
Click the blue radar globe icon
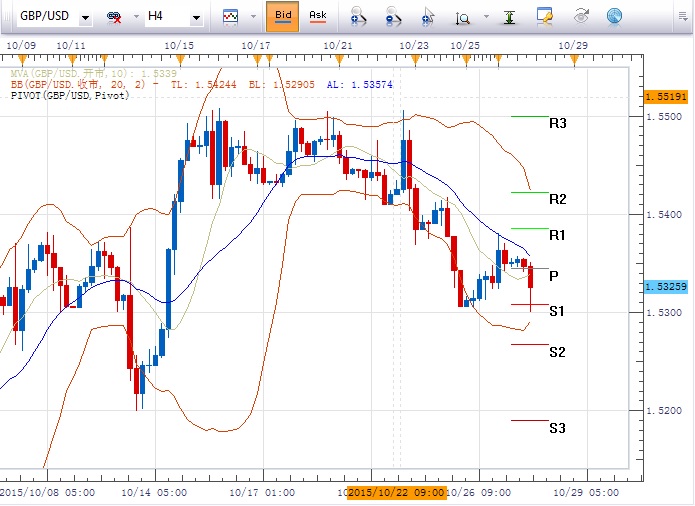[x=614, y=17]
